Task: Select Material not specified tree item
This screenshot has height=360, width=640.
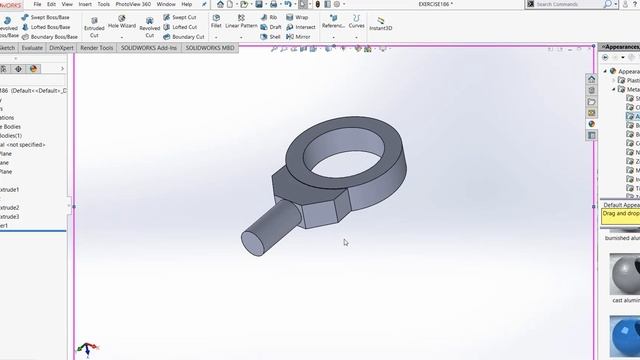Action: click(x=23, y=144)
